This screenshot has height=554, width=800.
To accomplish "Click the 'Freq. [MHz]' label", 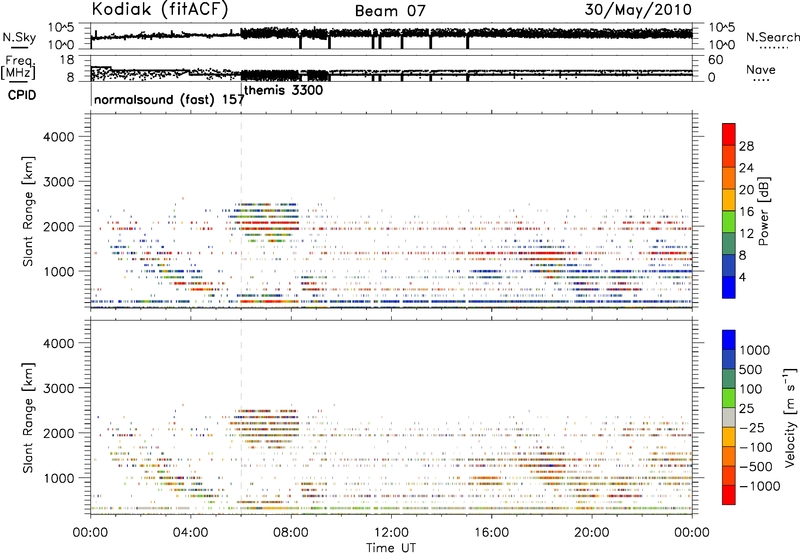I will pos(18,67).
